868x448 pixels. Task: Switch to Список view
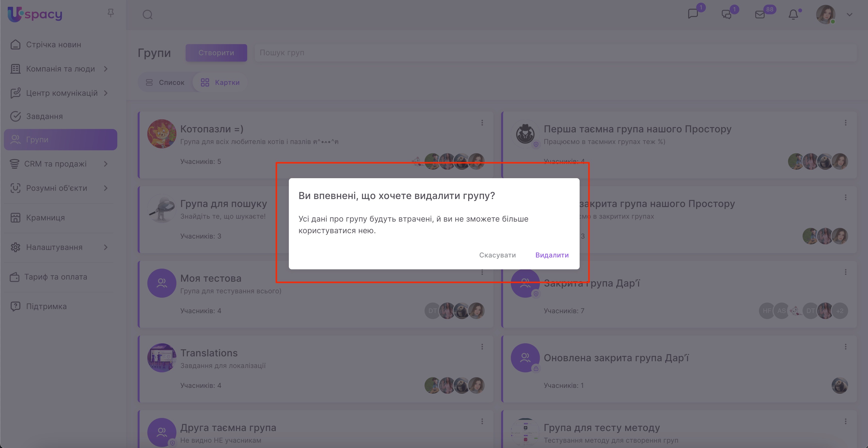click(x=165, y=82)
